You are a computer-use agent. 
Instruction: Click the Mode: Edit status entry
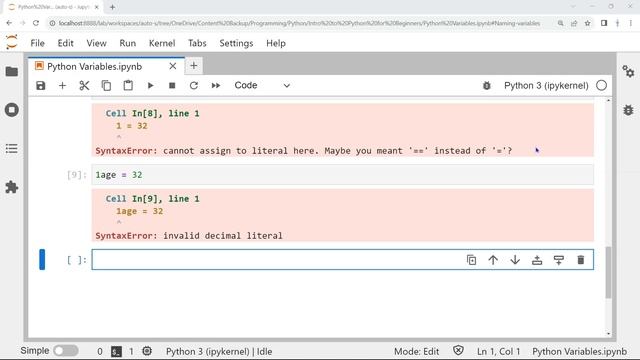pyautogui.click(x=416, y=351)
